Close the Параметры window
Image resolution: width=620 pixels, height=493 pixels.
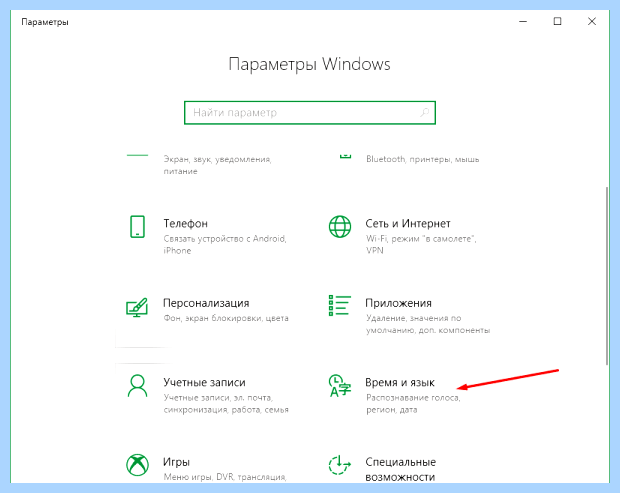[x=592, y=21]
